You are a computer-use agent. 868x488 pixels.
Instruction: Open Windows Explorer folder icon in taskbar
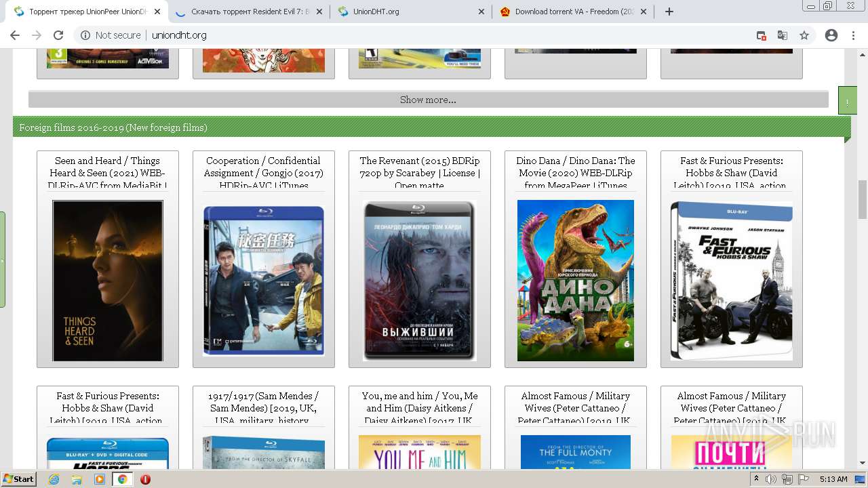point(77,479)
